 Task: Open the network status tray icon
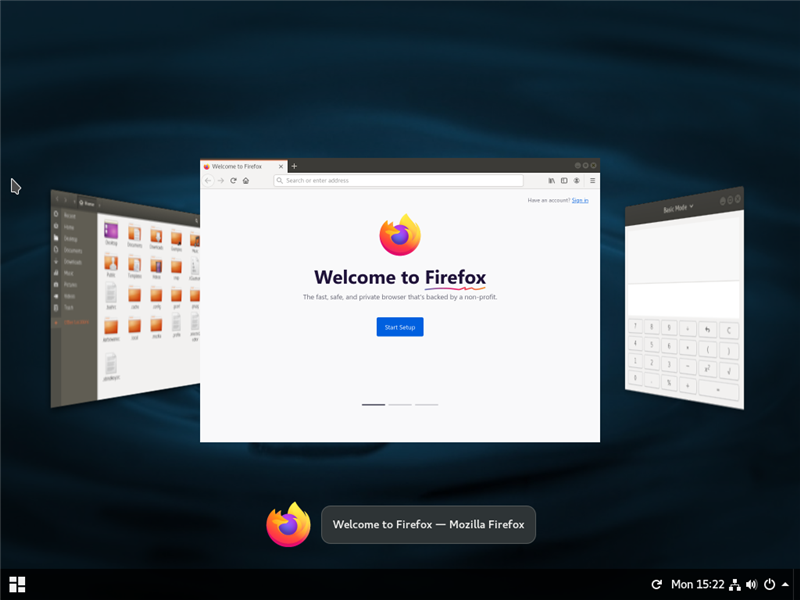click(x=735, y=584)
